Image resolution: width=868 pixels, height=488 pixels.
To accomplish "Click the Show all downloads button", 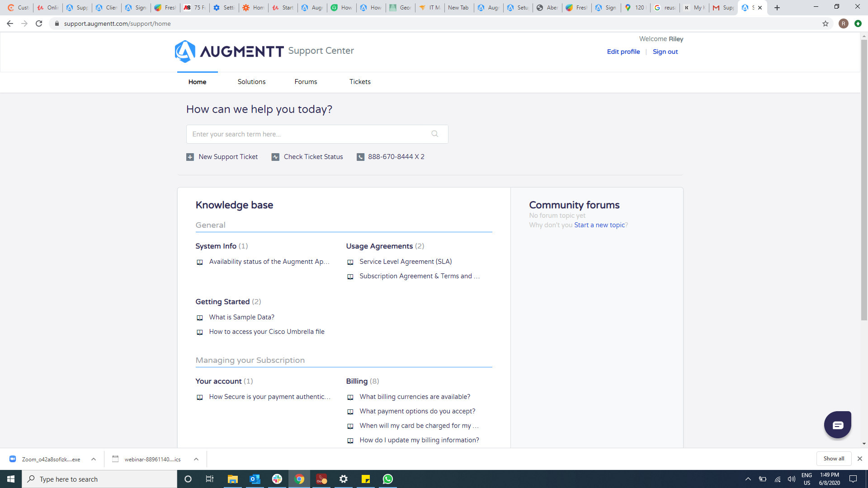I will tap(834, 458).
